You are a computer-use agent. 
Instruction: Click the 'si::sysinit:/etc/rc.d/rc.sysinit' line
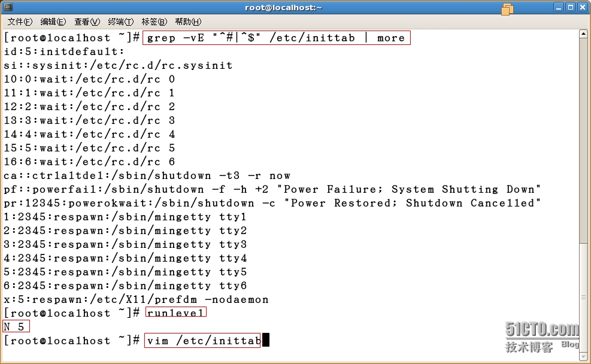(x=119, y=66)
